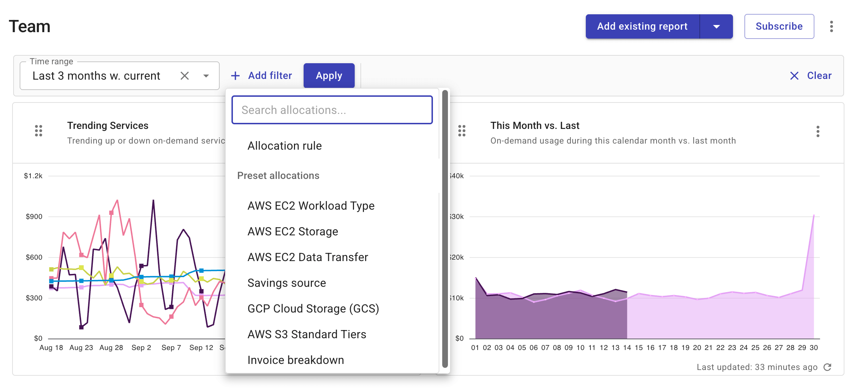Refresh data using the reload icon
868x390 pixels.
pos(828,367)
